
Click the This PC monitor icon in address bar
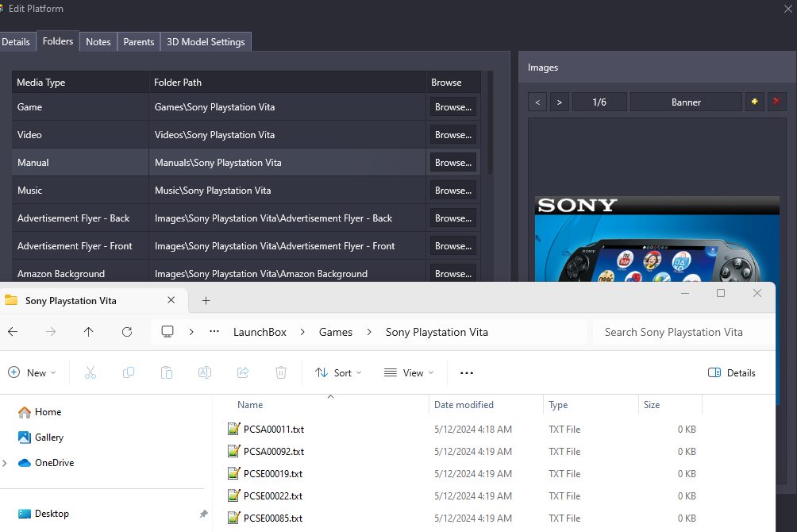coord(167,332)
